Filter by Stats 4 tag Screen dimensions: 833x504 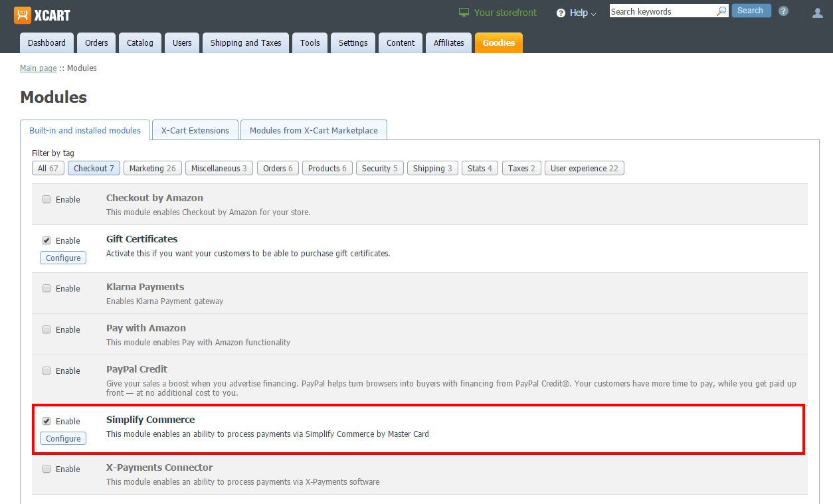coord(480,168)
